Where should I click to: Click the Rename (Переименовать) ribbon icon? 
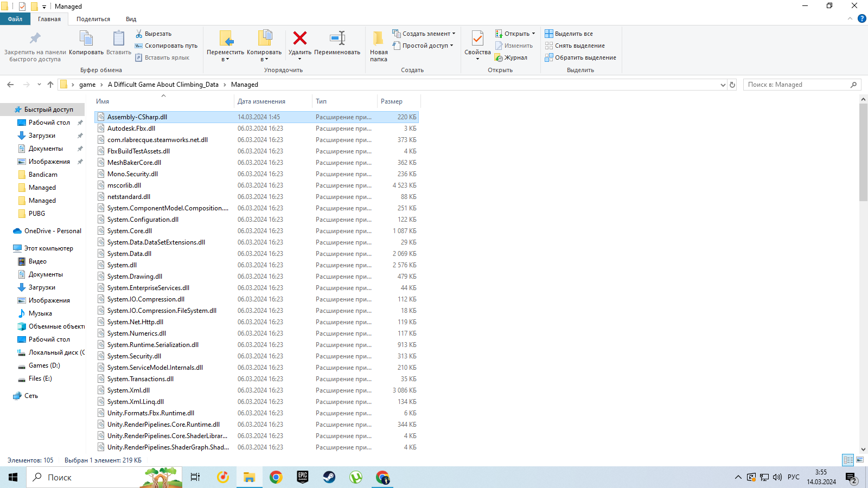(337, 38)
